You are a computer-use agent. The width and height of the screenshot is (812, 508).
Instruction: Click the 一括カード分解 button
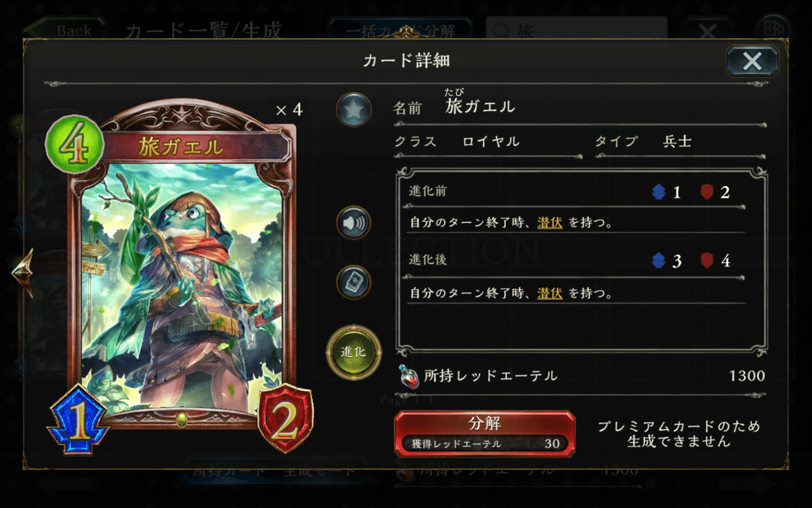point(400,30)
